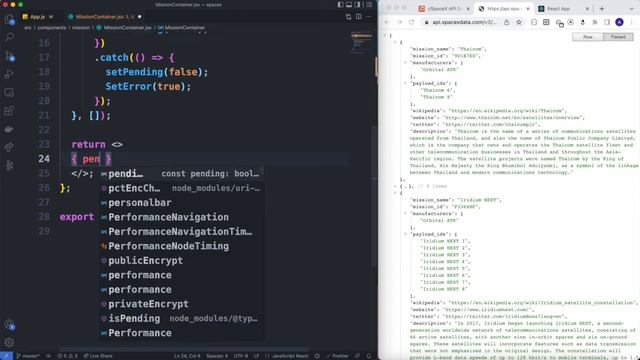The width and height of the screenshot is (640, 360).
Task: Change line ending via the LF status item
Action: tap(256, 356)
